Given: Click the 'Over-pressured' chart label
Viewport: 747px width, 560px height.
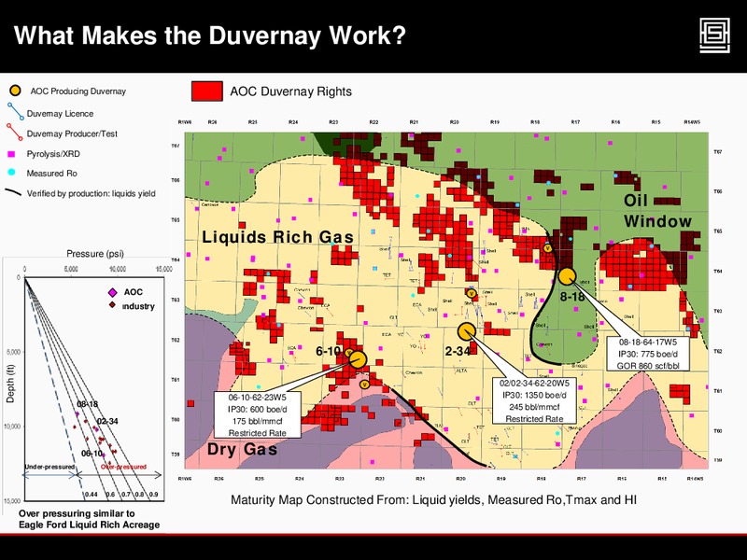Looking at the screenshot, I should pyautogui.click(x=123, y=467).
